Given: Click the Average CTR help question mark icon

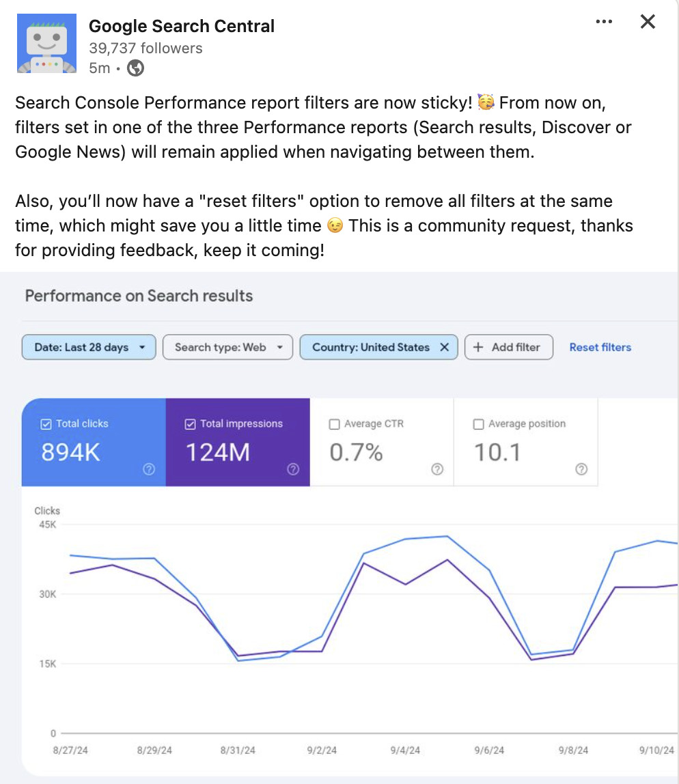Looking at the screenshot, I should click(436, 469).
